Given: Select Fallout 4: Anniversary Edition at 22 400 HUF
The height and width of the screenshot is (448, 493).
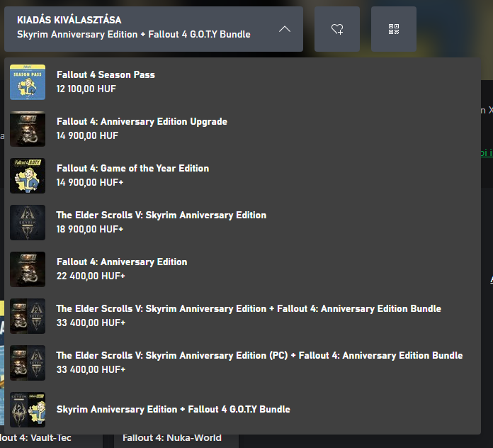Looking at the screenshot, I should click(x=122, y=262).
